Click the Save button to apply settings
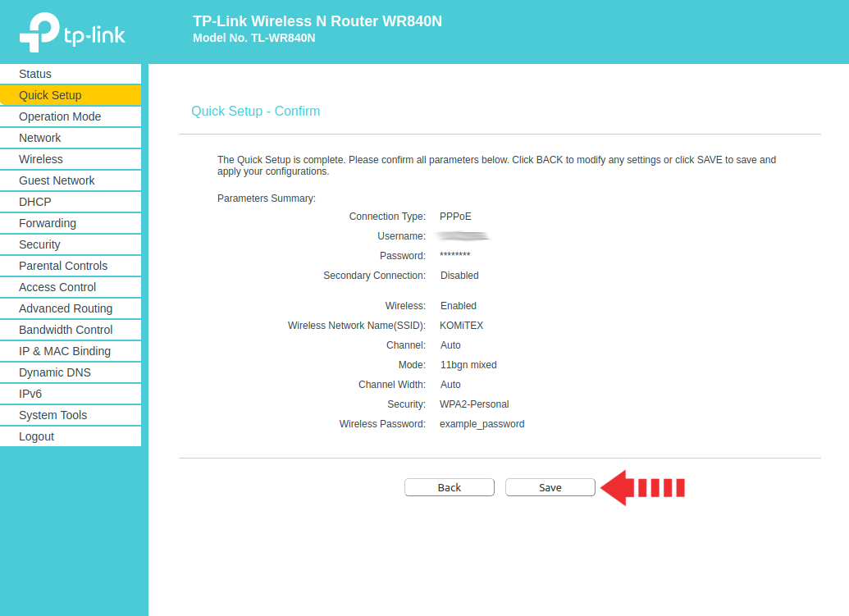 (550, 487)
